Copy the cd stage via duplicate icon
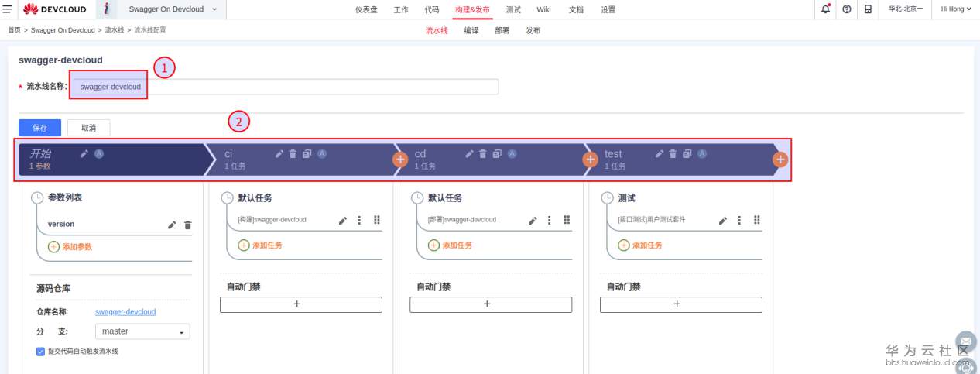Viewport: 980px width, 374px height. pyautogui.click(x=497, y=154)
